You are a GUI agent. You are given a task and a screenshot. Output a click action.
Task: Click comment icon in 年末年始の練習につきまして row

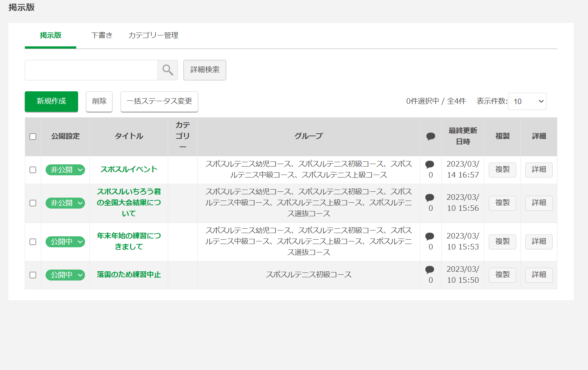[430, 236]
